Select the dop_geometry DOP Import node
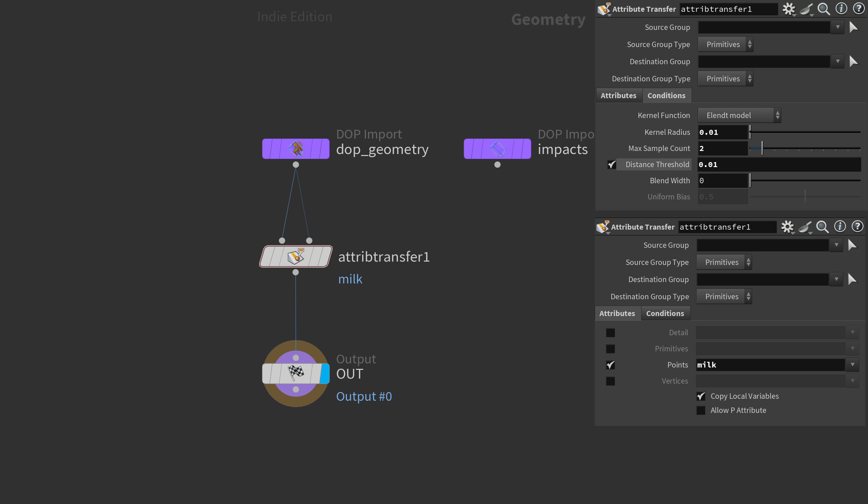 [295, 149]
